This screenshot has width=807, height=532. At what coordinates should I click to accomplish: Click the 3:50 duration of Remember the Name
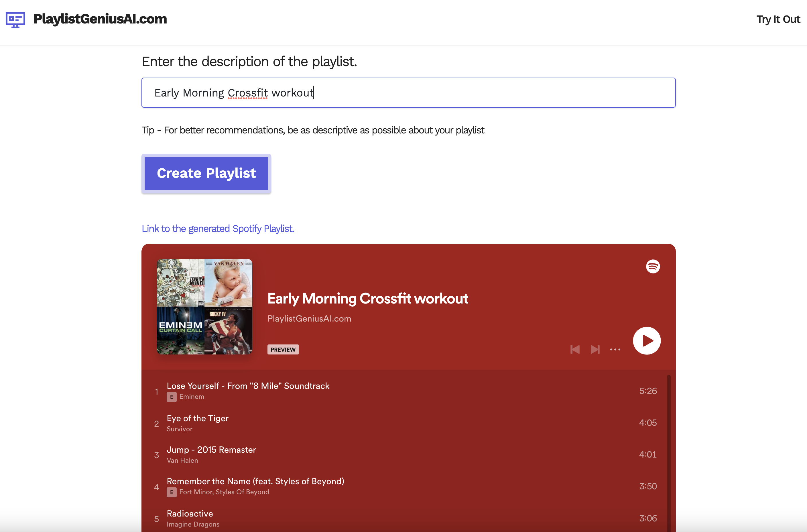(648, 486)
